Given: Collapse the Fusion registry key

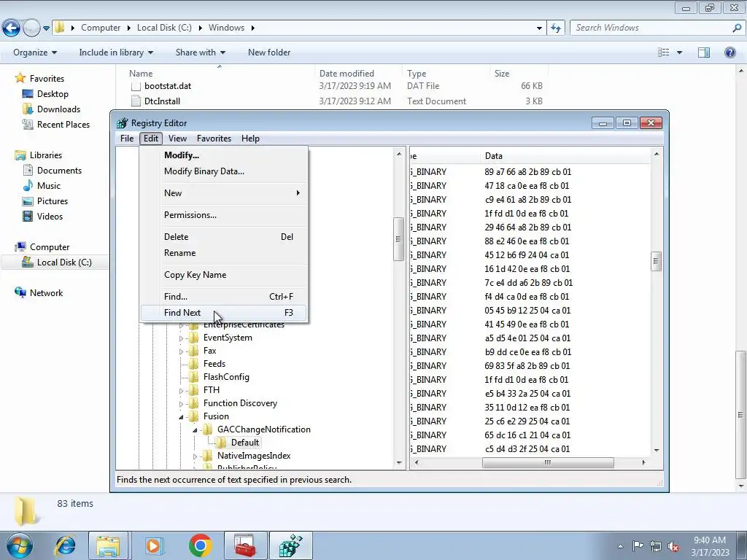Looking at the screenshot, I should click(x=182, y=416).
